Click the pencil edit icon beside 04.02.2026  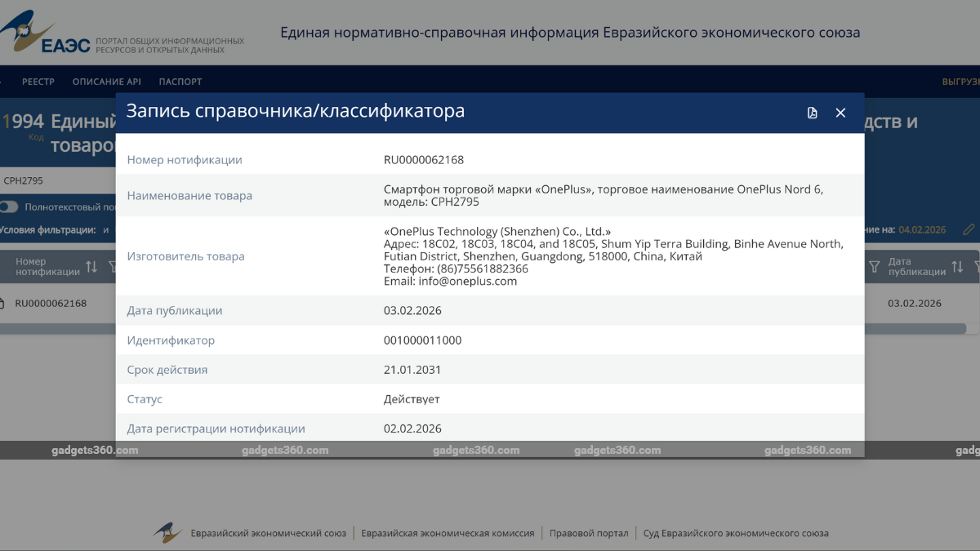[969, 229]
